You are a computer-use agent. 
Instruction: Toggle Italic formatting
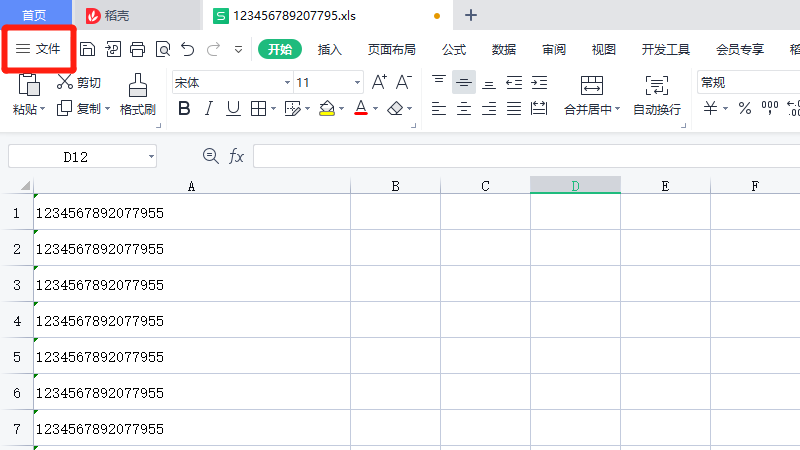click(209, 108)
